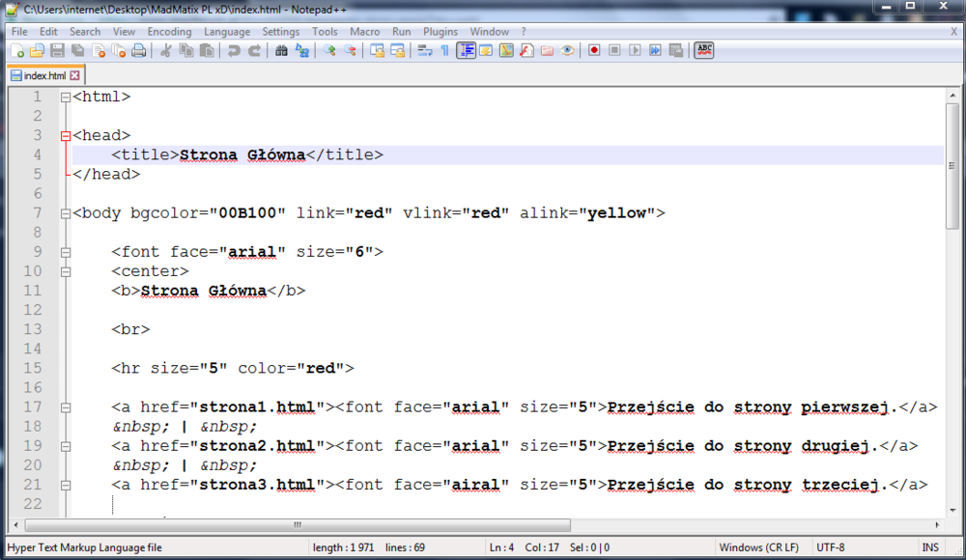Click UTF-8 encoding in status bar

tap(831, 547)
